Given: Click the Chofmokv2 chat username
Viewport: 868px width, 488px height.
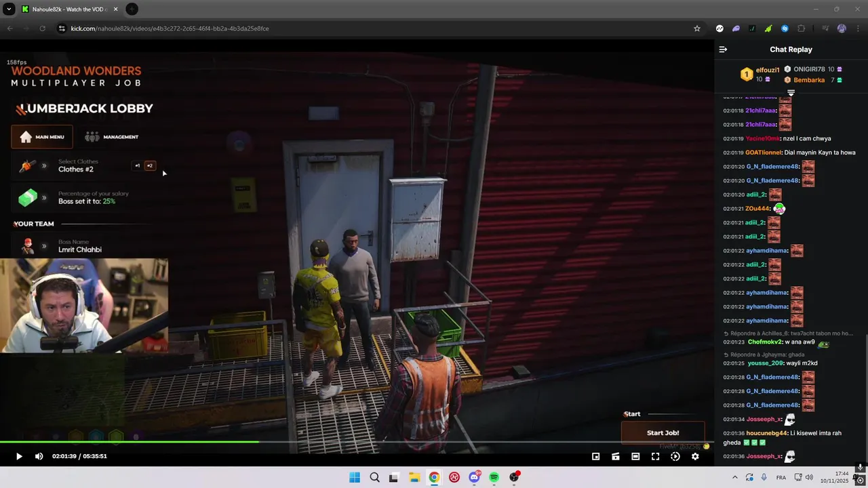Looking at the screenshot, I should click(766, 342).
